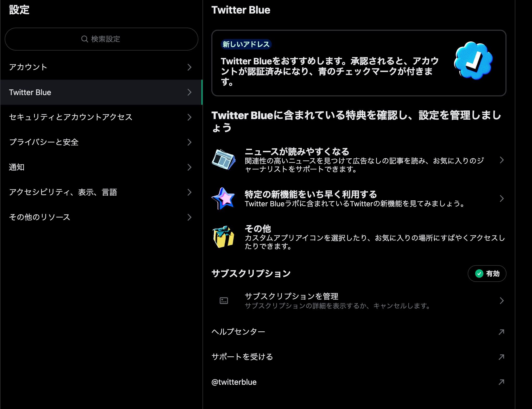Expand the アカウント chevron

pyautogui.click(x=189, y=67)
